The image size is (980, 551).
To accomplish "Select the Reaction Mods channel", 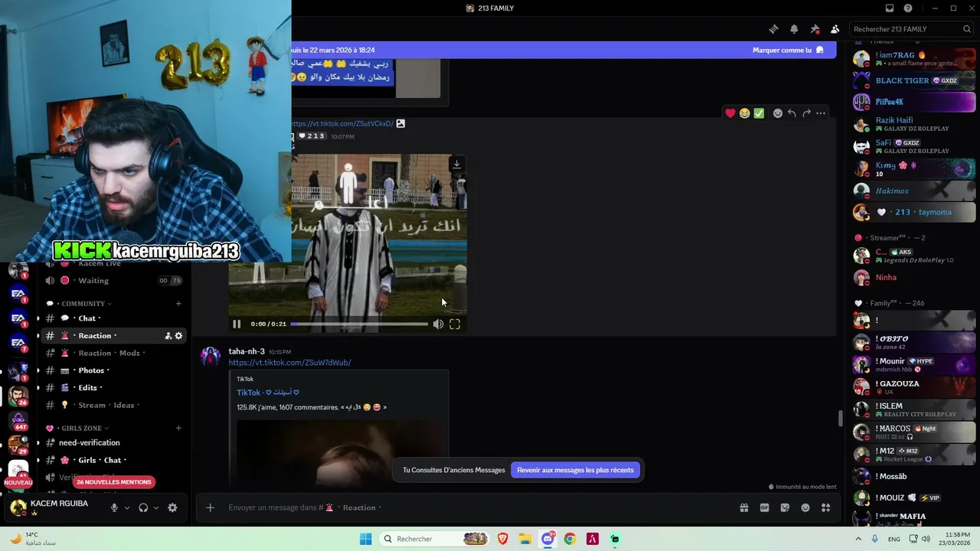I will coord(113,353).
